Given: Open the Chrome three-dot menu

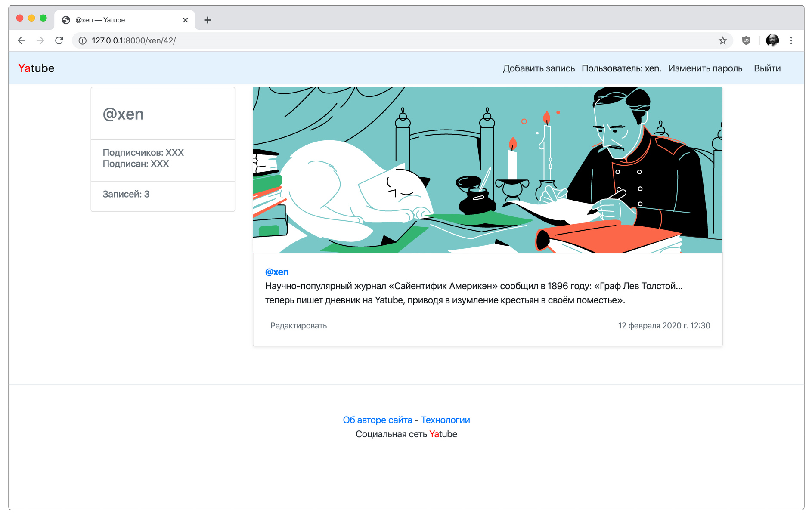Looking at the screenshot, I should coord(791,40).
